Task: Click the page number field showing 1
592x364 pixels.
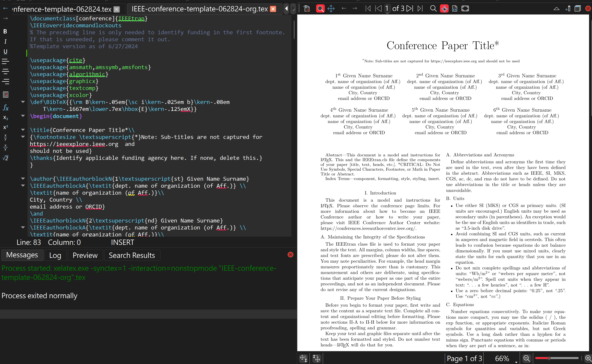Action: coord(387,9)
